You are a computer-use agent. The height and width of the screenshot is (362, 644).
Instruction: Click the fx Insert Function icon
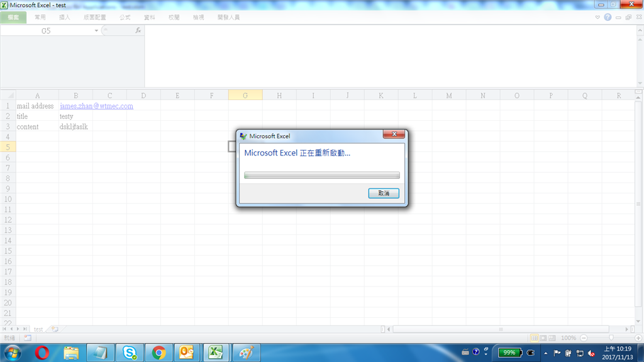tap(138, 30)
